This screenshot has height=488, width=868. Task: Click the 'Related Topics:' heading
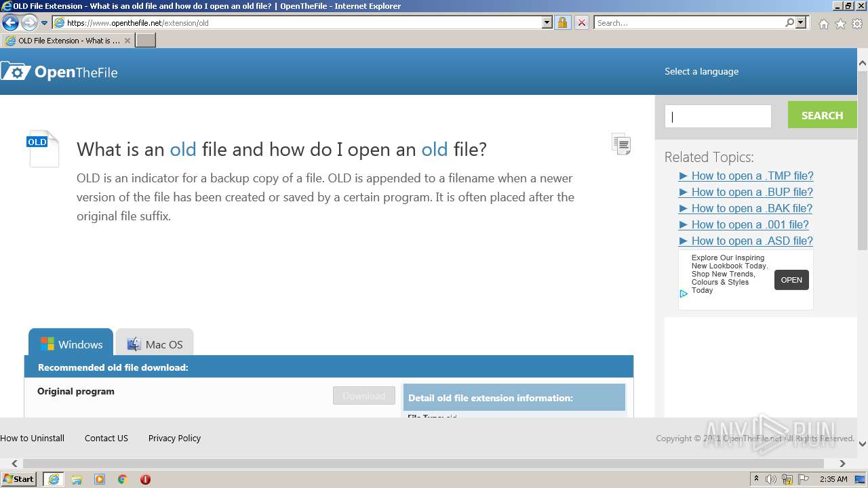tap(709, 157)
